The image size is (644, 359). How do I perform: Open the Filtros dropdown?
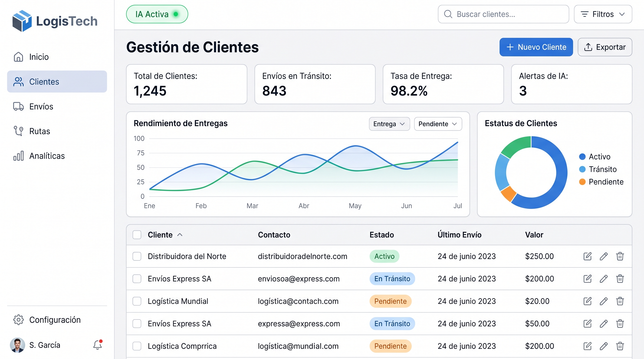click(603, 14)
